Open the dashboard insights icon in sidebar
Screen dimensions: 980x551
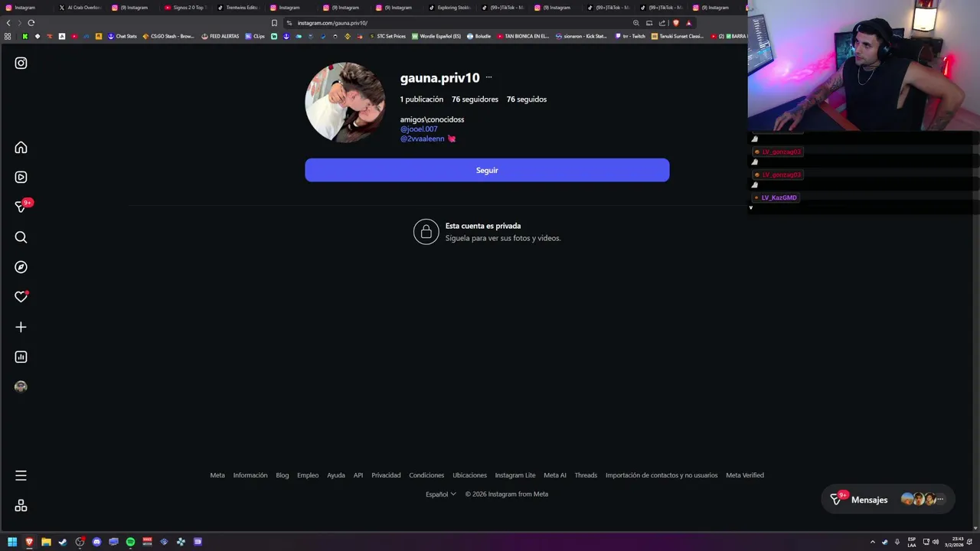pyautogui.click(x=21, y=357)
